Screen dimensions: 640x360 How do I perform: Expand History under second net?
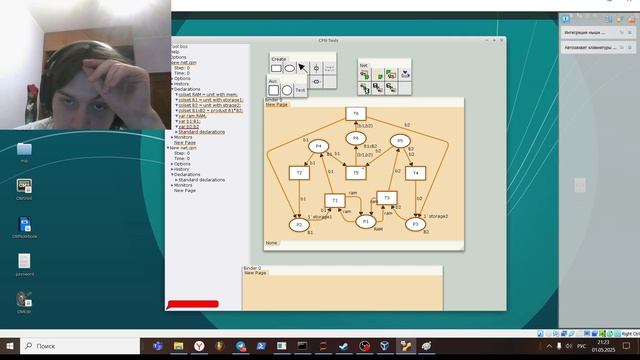(172, 169)
